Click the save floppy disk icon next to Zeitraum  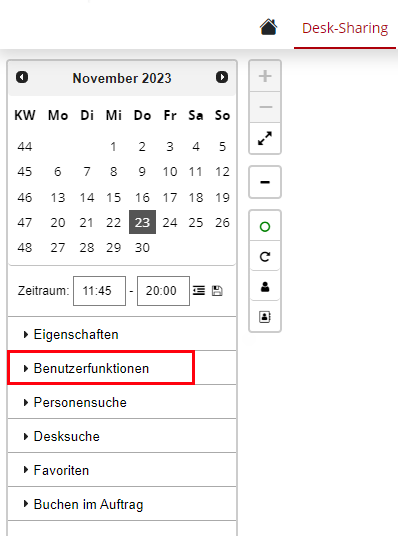click(x=217, y=291)
